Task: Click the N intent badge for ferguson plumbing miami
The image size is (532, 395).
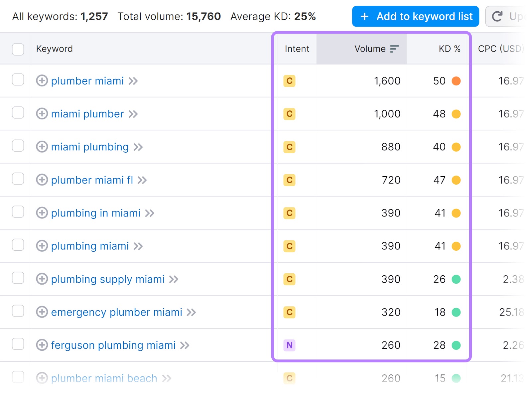Action: pyautogui.click(x=289, y=345)
